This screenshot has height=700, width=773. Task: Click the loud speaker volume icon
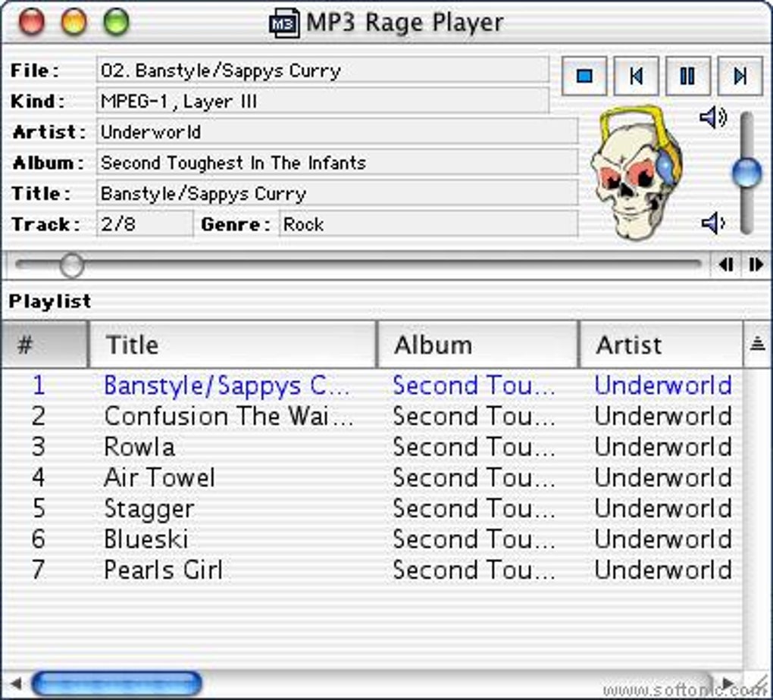pos(713,118)
